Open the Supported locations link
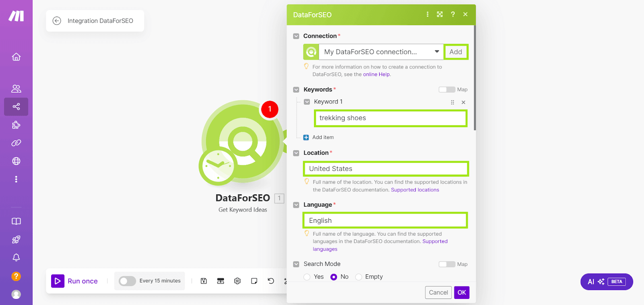 point(415,190)
